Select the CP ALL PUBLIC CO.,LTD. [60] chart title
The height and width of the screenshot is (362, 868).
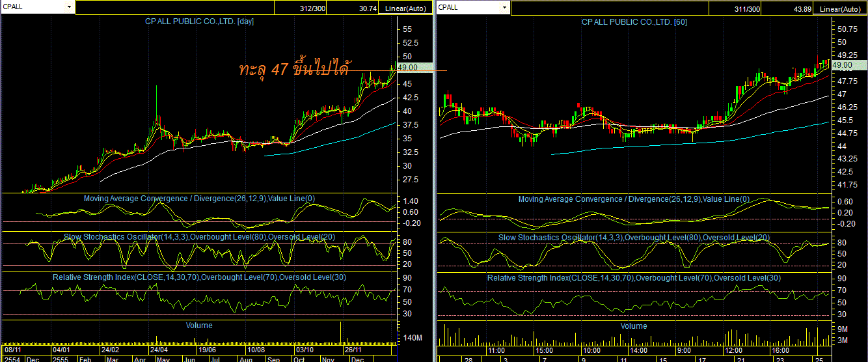[x=634, y=21]
